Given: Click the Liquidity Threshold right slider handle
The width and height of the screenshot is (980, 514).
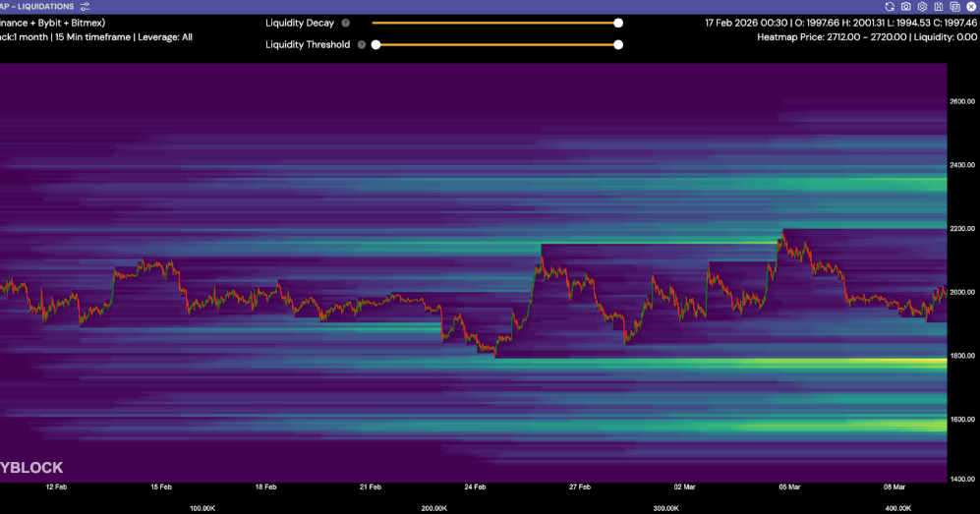Looking at the screenshot, I should (618, 45).
